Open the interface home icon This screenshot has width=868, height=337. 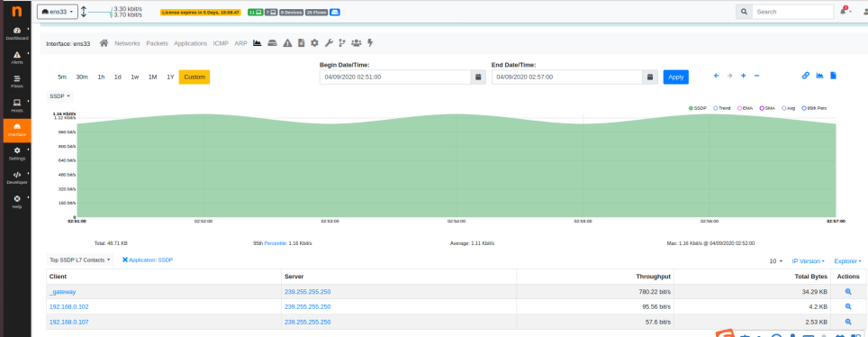[104, 43]
